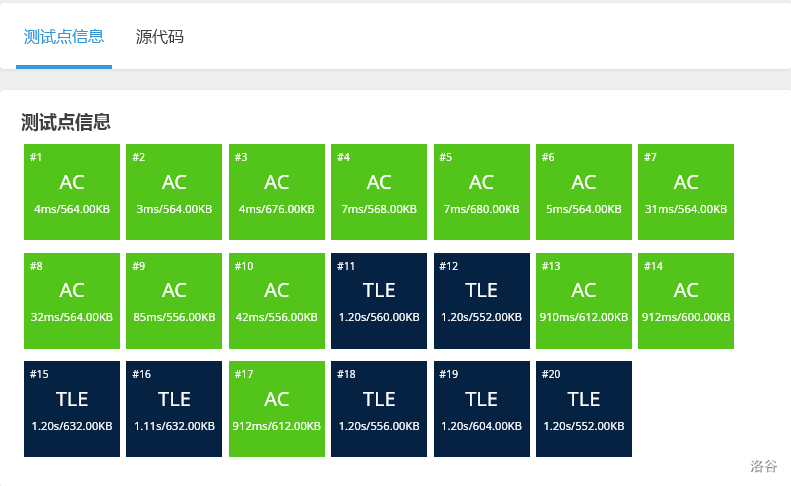Click test case #1 AC tile

[72, 192]
